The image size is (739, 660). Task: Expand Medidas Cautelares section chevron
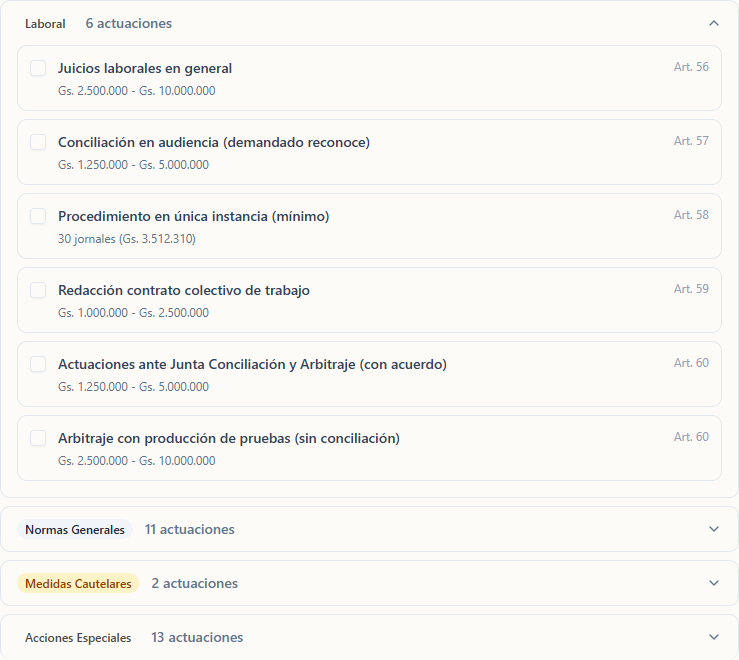(x=714, y=583)
